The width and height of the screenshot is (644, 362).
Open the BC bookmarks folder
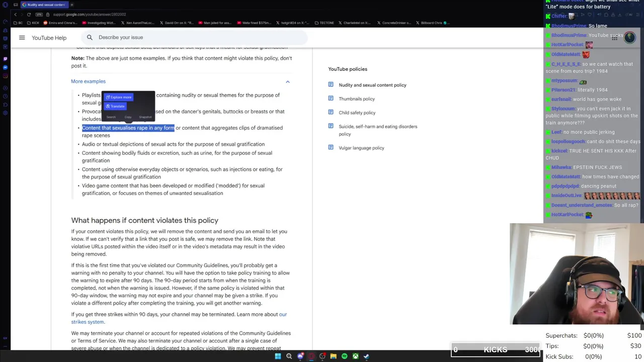click(x=19, y=23)
